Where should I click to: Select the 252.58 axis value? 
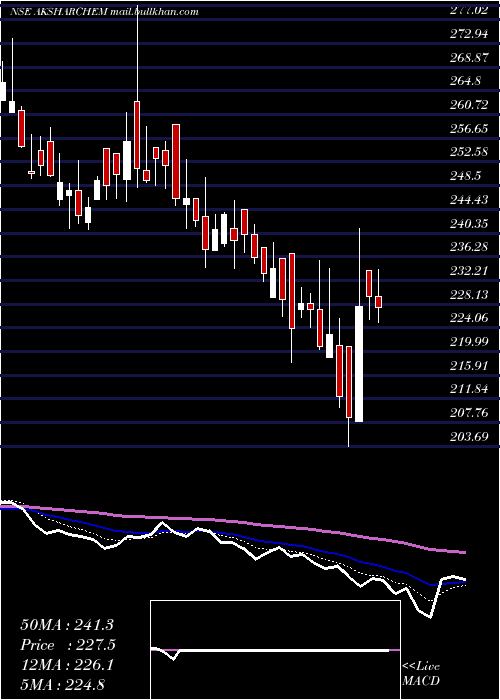469,152
